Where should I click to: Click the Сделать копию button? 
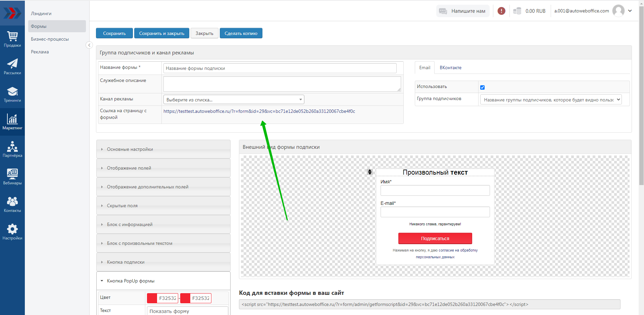pyautogui.click(x=241, y=33)
